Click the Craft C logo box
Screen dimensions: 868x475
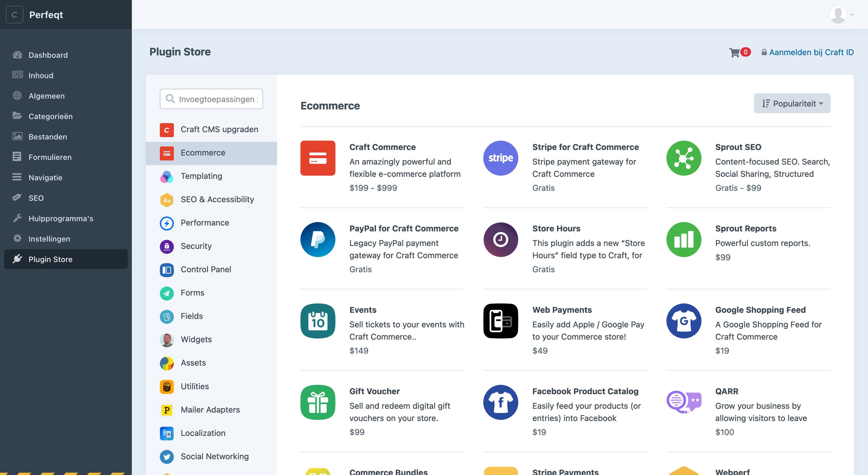point(15,15)
